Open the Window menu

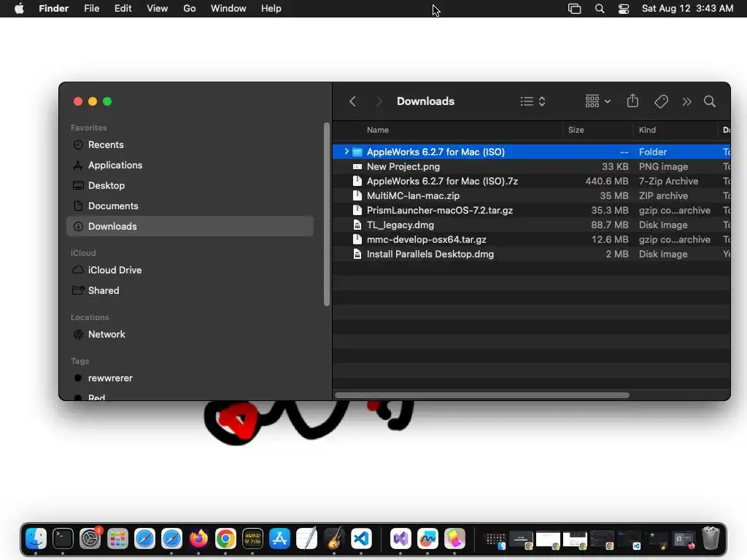point(228,9)
